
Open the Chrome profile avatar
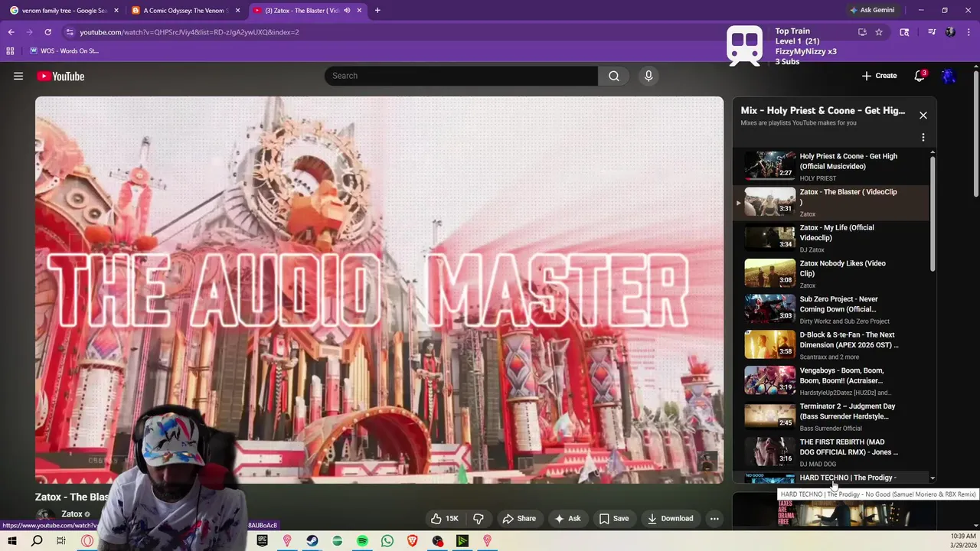(950, 32)
